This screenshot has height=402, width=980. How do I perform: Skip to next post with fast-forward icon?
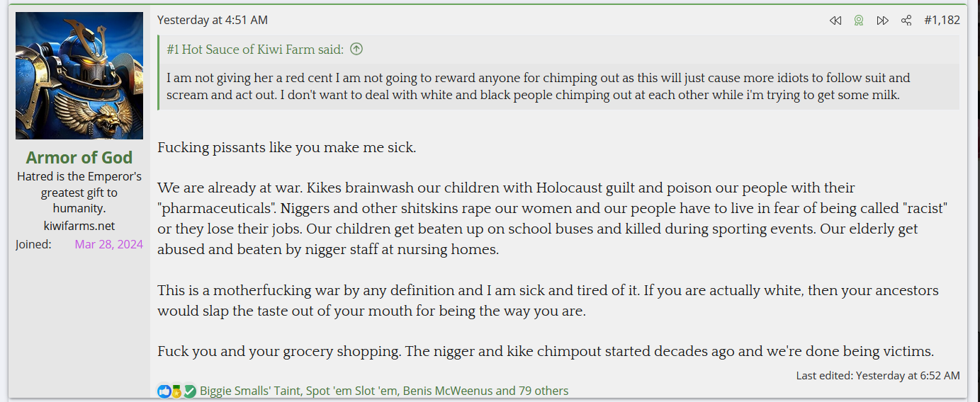(x=882, y=21)
